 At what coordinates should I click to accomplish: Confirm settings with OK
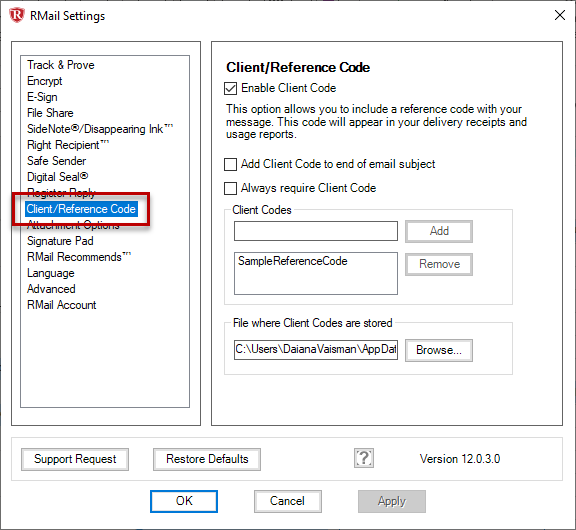(x=184, y=501)
